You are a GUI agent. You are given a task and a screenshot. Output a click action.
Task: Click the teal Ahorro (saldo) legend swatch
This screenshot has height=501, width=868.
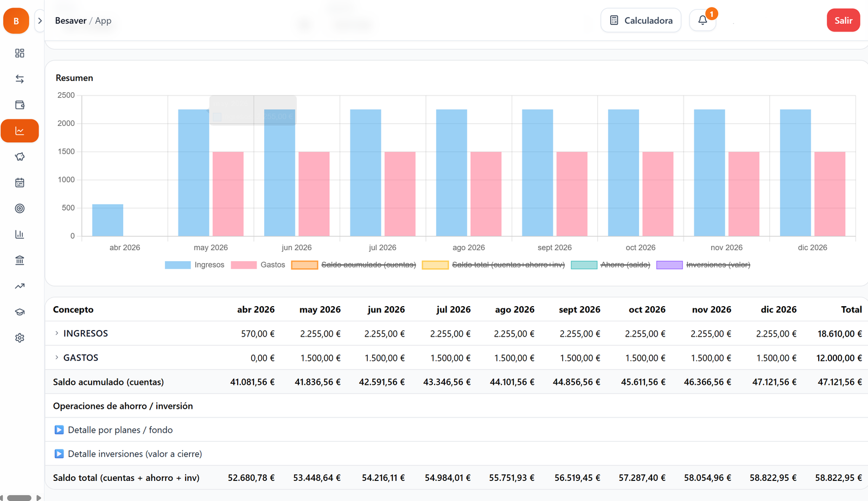point(584,265)
